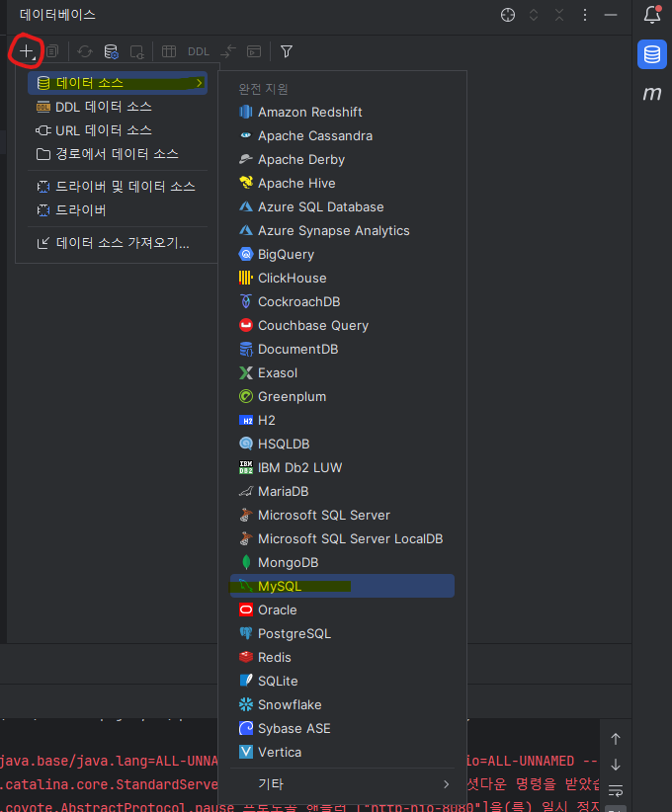Click the 데이터베이스 panel title

[x=57, y=15]
